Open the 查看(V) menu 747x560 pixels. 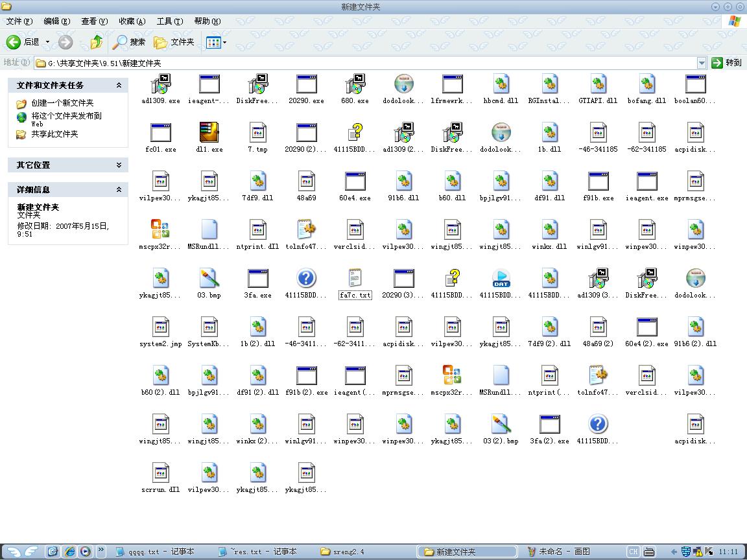(94, 21)
